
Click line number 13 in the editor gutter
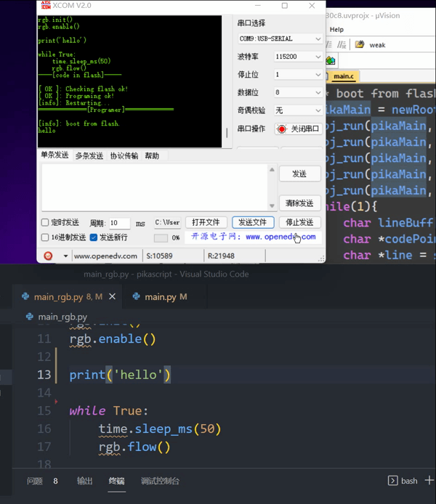(x=44, y=375)
